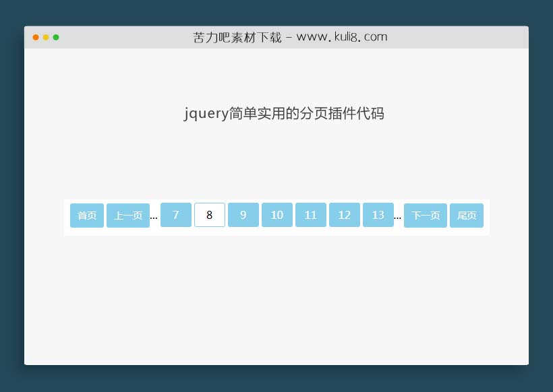Click the yellow traffic light dot

(45, 38)
